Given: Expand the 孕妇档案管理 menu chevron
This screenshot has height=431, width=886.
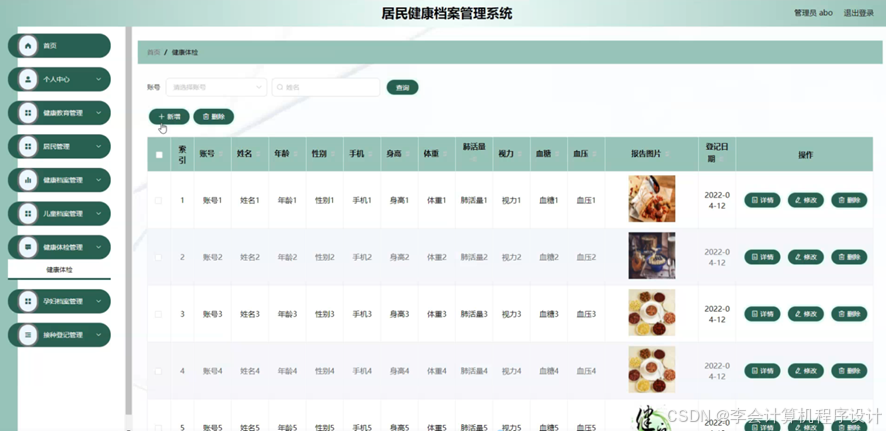Looking at the screenshot, I should tap(99, 302).
